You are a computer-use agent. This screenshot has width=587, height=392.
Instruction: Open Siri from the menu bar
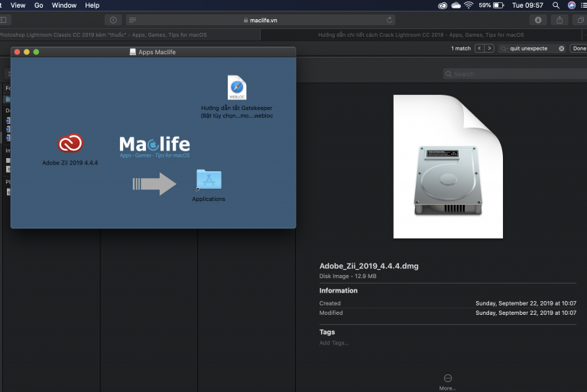click(572, 5)
